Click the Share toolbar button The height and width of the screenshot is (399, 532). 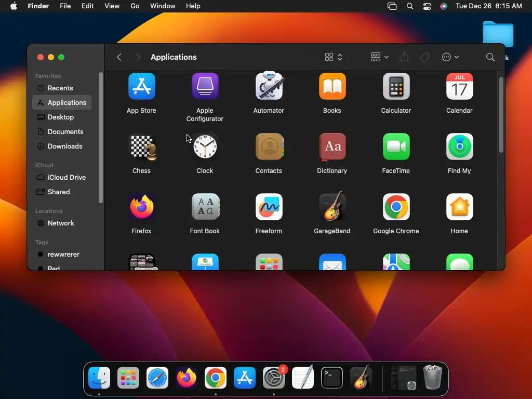(404, 57)
